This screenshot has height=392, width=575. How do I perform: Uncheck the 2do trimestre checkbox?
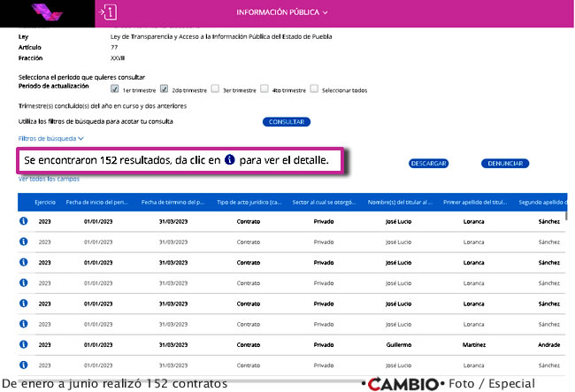pos(164,88)
